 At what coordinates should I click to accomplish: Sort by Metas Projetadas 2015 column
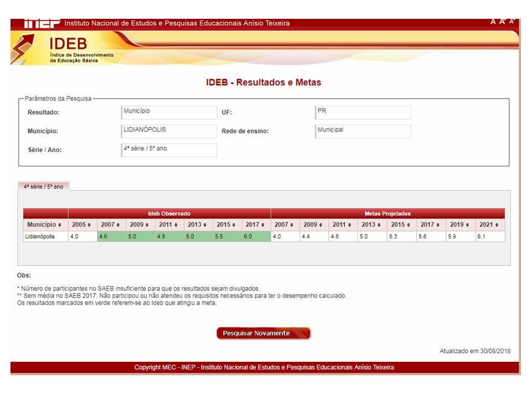[402, 224]
